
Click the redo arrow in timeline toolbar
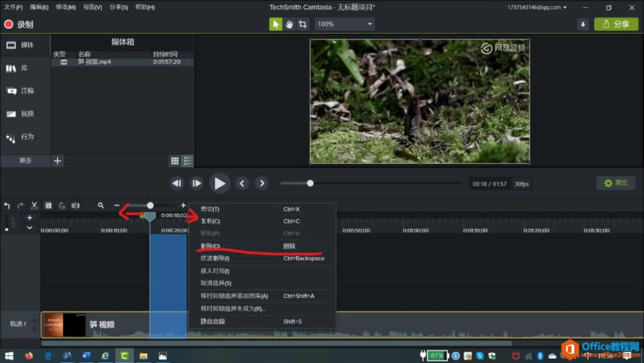(20, 206)
